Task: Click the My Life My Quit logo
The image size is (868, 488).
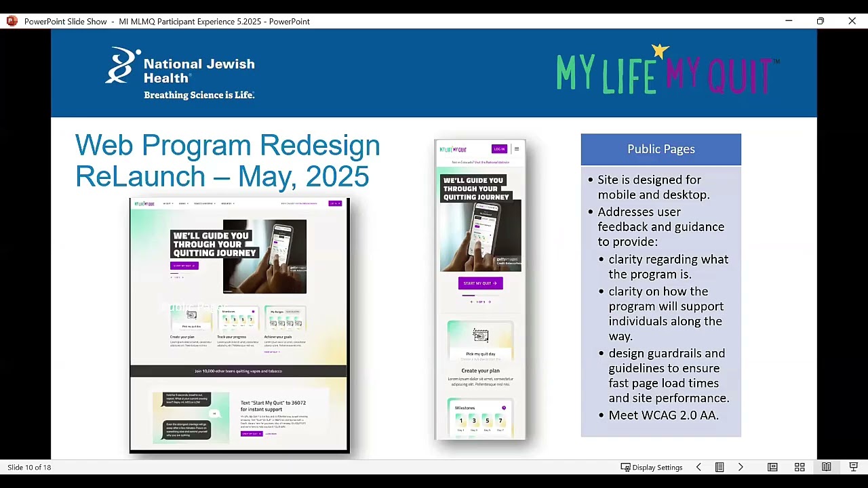Action: coord(667,69)
